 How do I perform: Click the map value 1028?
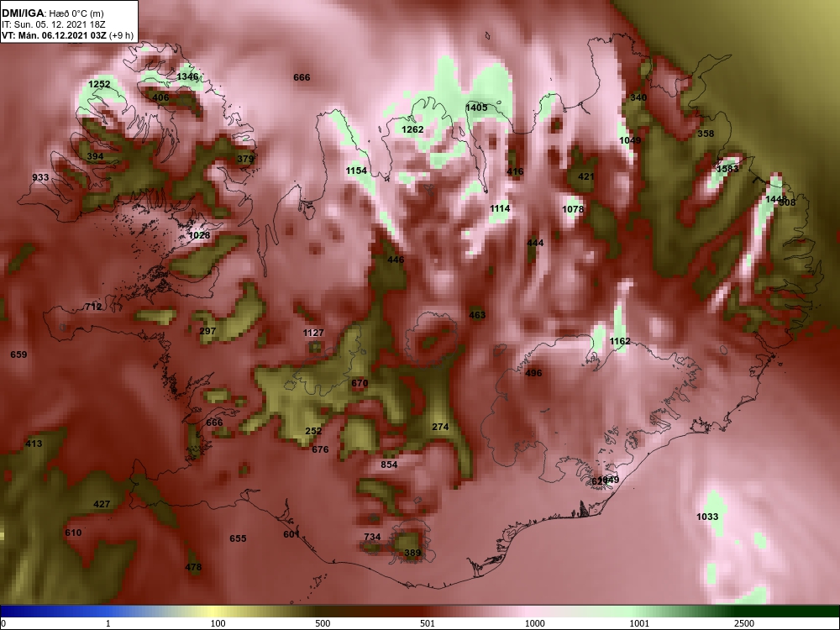(x=199, y=235)
